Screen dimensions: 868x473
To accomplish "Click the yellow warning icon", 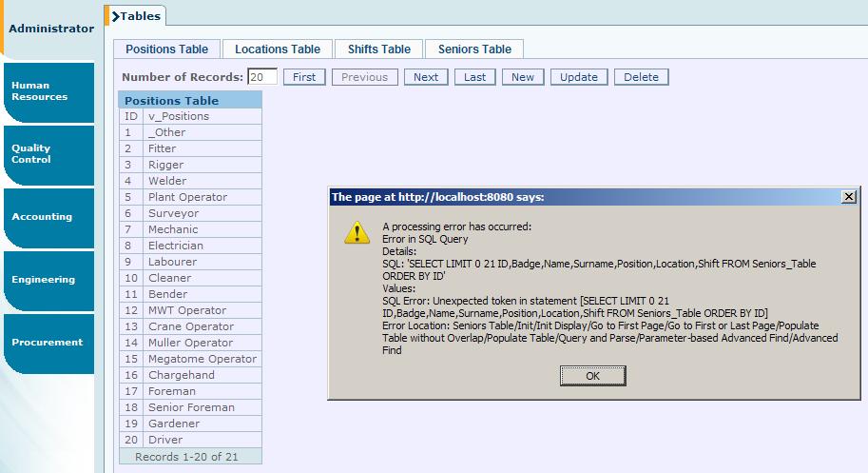I will coord(357,232).
